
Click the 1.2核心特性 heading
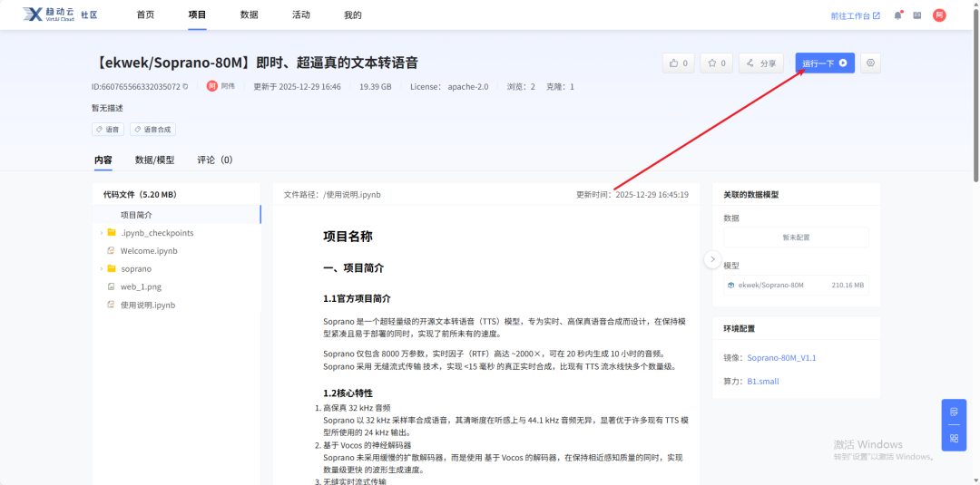(x=348, y=393)
